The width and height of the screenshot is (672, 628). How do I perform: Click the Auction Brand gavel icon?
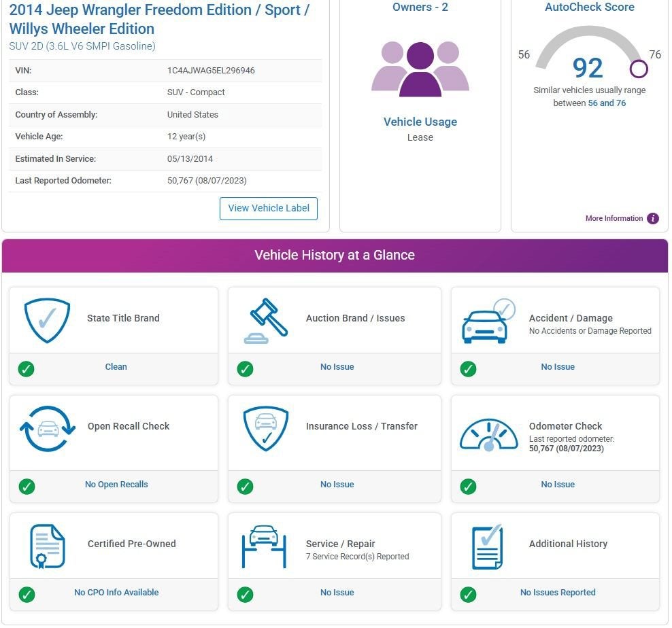click(266, 320)
